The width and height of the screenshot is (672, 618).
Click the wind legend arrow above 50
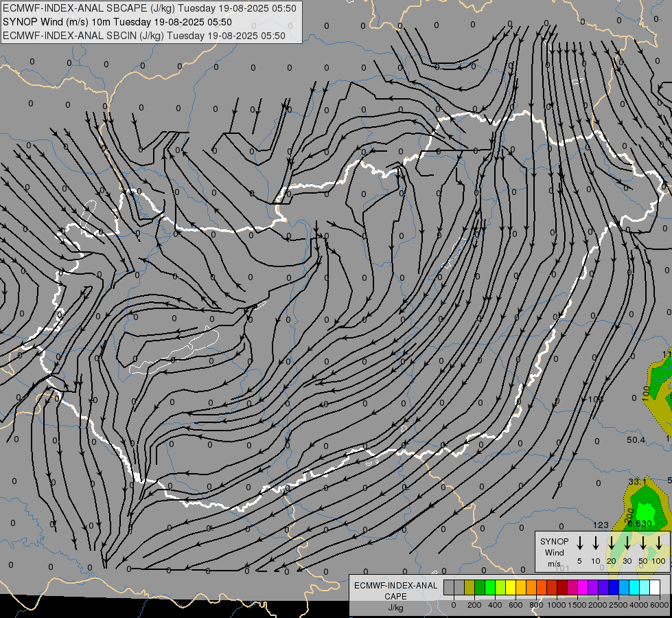(x=643, y=542)
